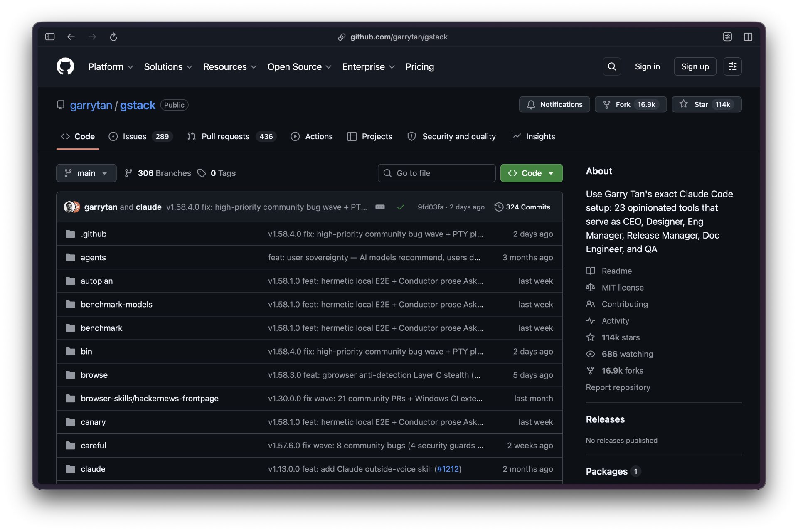Go back with the browser back arrow
Screen dimensions: 798x532
[x=71, y=37]
